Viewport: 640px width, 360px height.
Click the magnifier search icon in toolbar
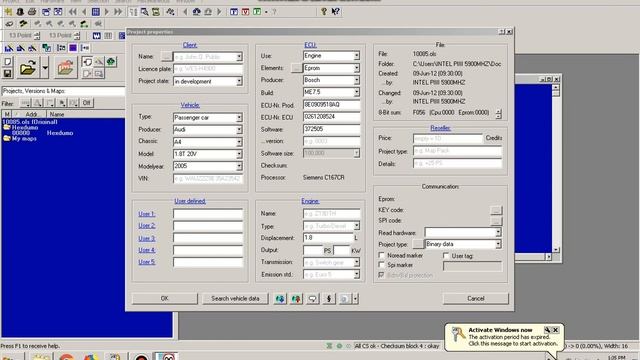144,12
